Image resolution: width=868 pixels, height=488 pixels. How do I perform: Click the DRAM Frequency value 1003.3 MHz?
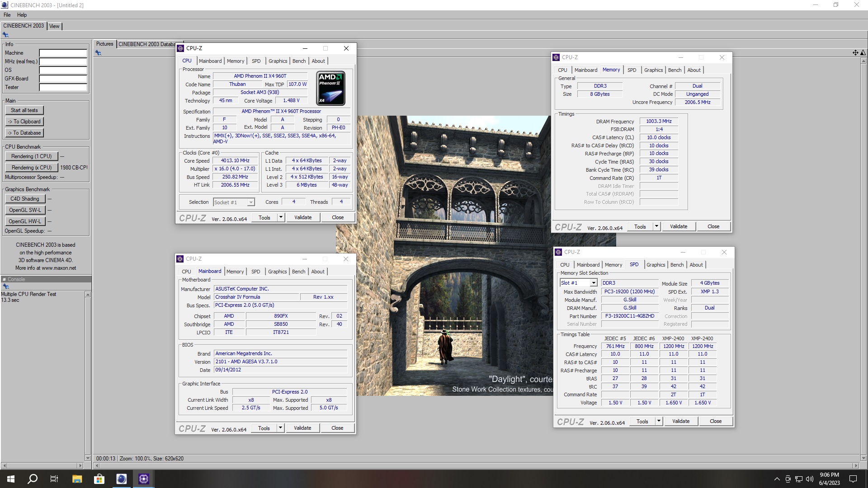[x=659, y=121]
